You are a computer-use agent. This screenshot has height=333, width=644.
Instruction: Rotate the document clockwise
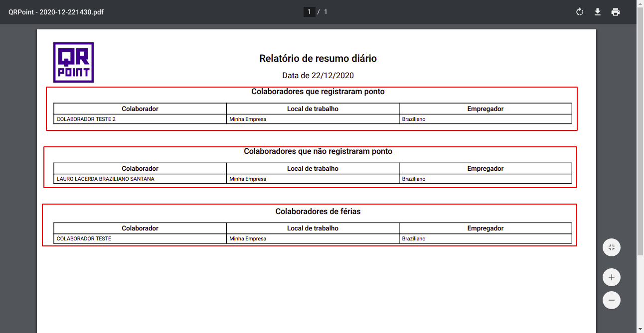(x=580, y=12)
